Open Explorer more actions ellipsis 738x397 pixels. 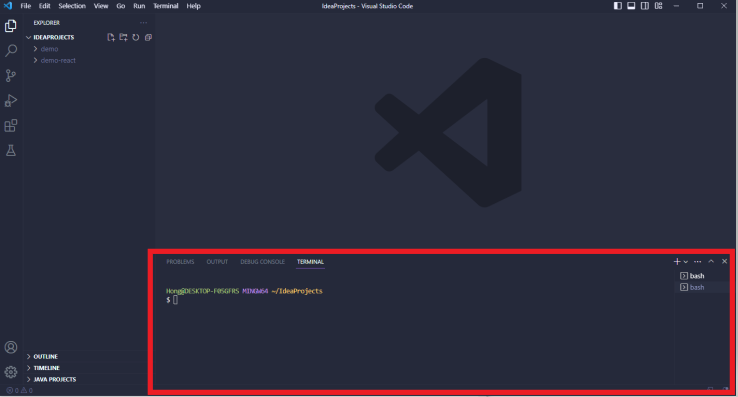(144, 23)
